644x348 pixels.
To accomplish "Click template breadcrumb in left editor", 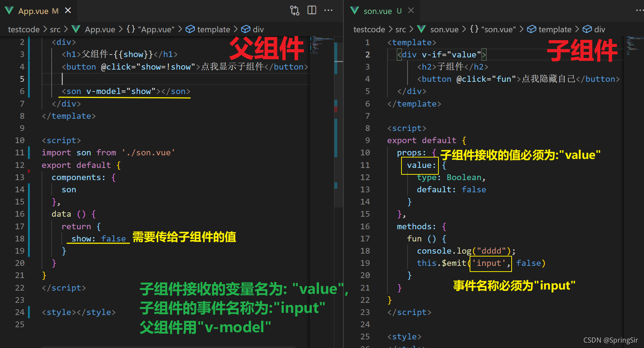I will point(213,29).
